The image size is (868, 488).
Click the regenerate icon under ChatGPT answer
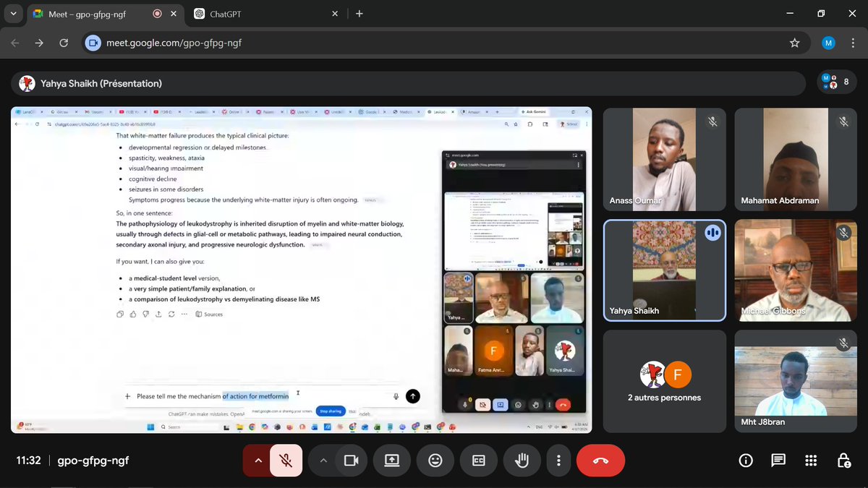click(171, 314)
